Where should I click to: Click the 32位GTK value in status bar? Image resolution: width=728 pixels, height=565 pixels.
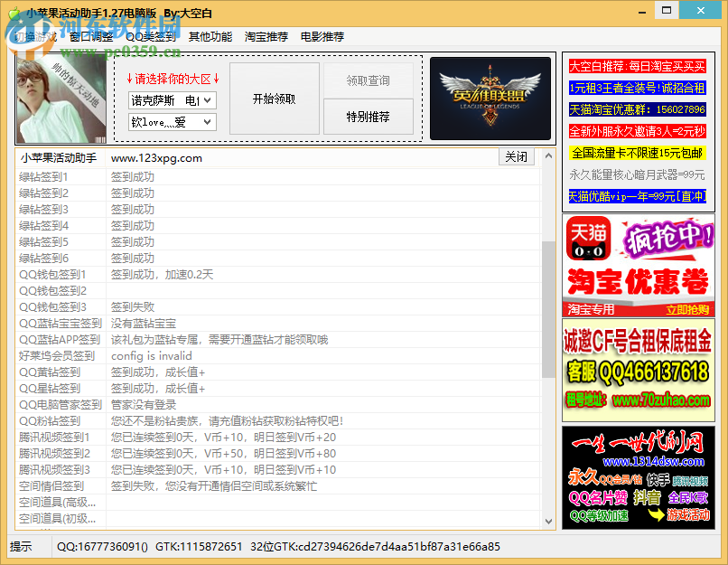(375, 546)
